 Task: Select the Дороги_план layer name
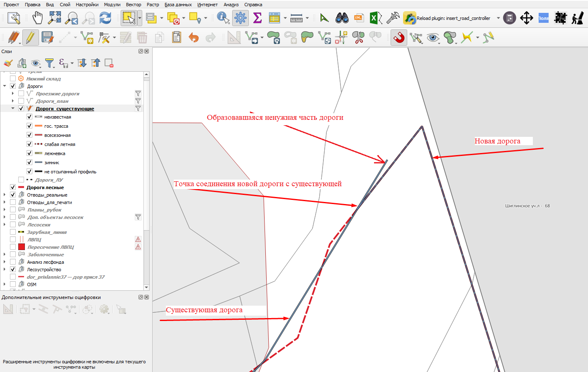pyautogui.click(x=52, y=101)
